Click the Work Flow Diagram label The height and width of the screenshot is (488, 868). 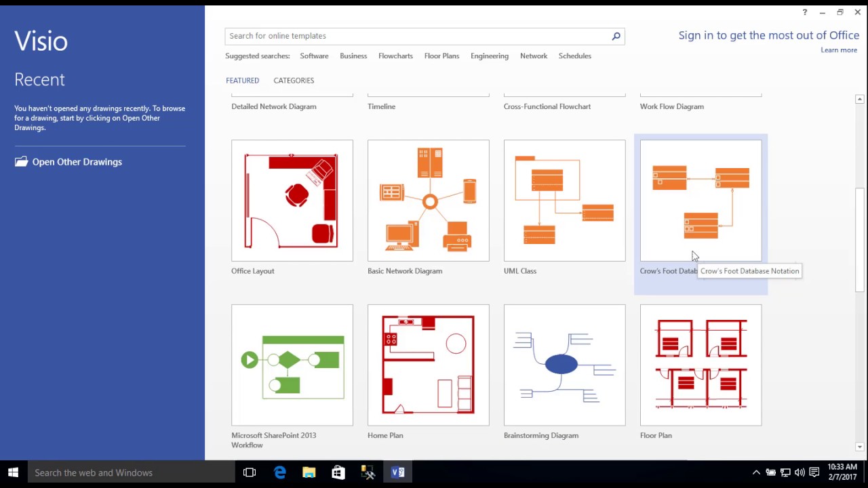click(x=672, y=106)
